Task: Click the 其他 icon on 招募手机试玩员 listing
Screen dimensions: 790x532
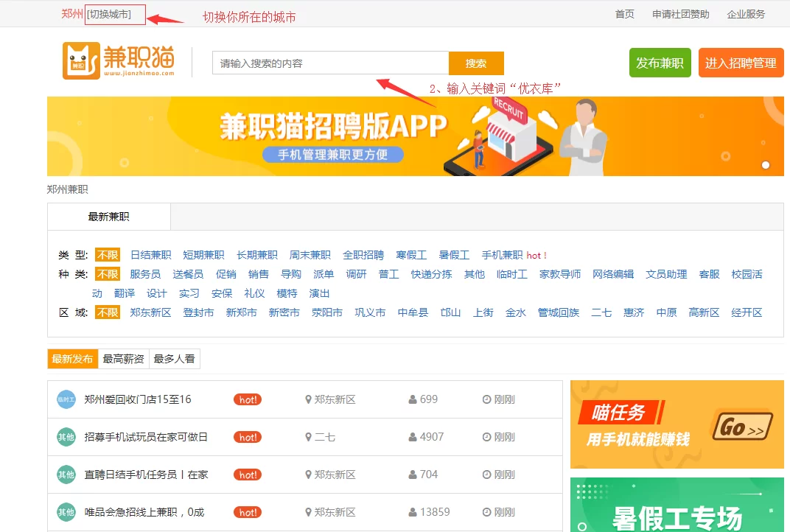Action: 65,436
